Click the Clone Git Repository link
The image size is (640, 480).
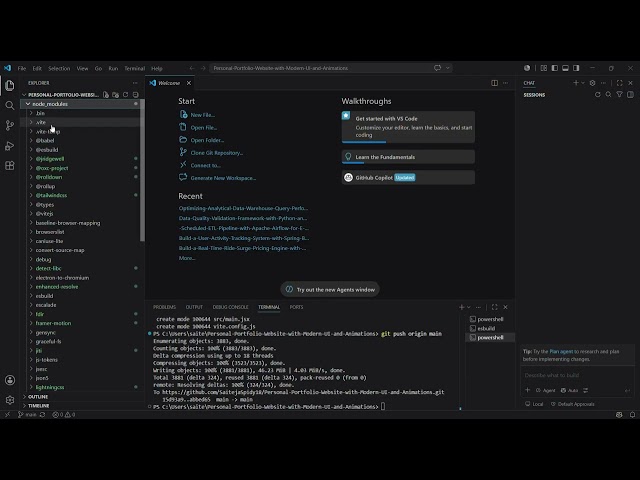(216, 153)
